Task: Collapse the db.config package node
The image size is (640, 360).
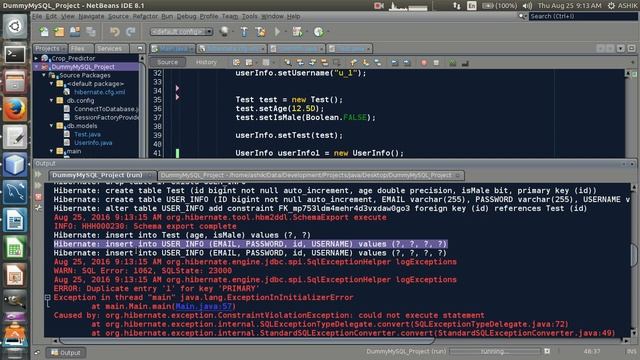Action: coord(51,100)
